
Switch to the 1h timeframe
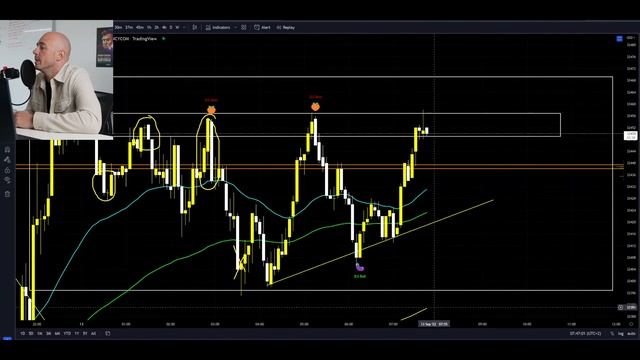pyautogui.click(x=149, y=27)
